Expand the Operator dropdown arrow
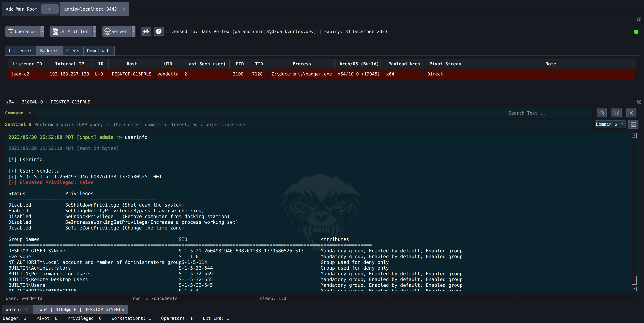Viewport: 644px width, 323px height. (42, 32)
